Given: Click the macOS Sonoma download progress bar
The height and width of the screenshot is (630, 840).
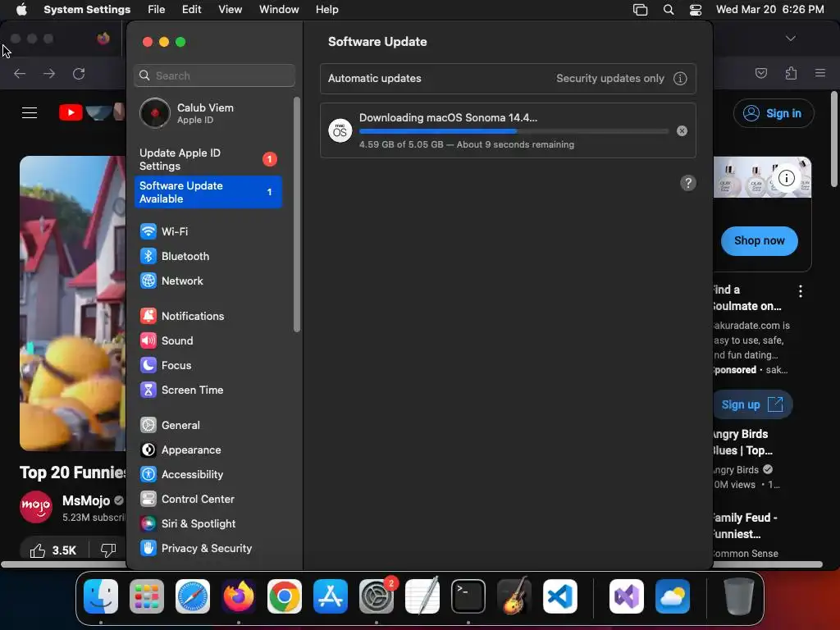Looking at the screenshot, I should click(514, 131).
